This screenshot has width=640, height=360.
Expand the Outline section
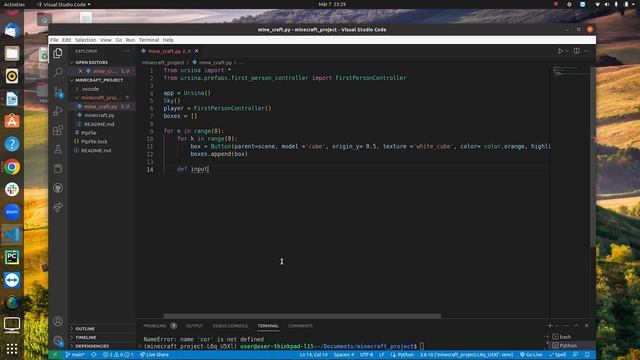tap(85, 329)
